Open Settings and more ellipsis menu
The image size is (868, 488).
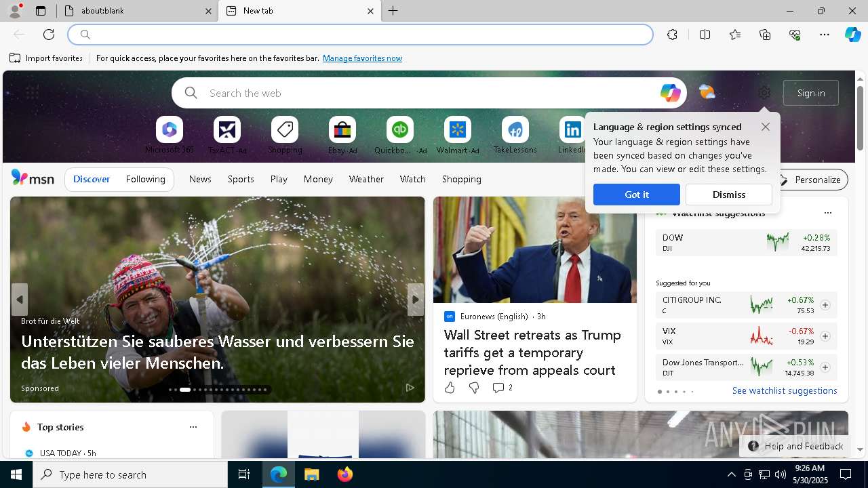(825, 35)
